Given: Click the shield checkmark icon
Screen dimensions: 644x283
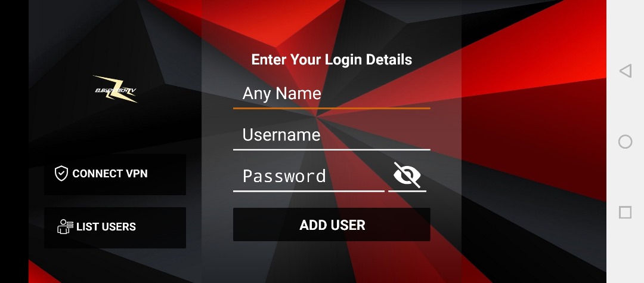Looking at the screenshot, I should [x=61, y=174].
